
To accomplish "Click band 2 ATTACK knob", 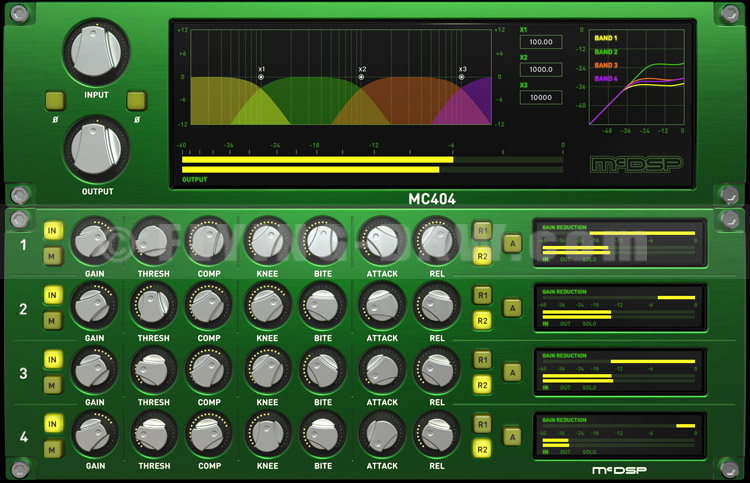I will [381, 306].
